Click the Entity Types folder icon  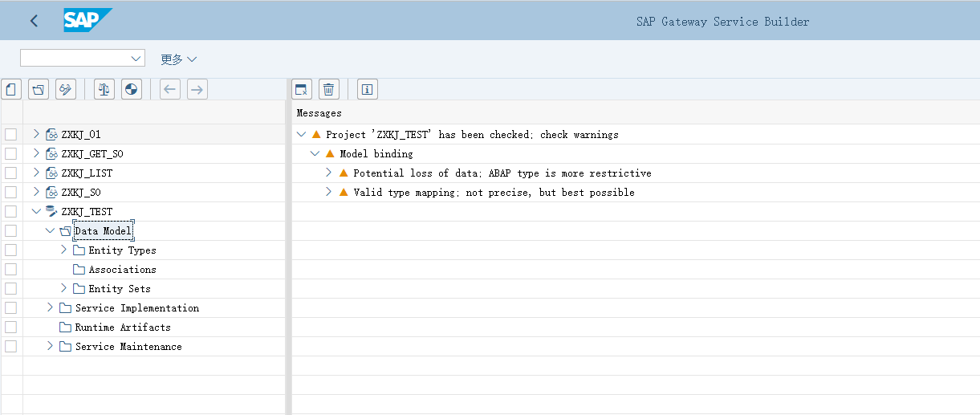click(x=79, y=250)
